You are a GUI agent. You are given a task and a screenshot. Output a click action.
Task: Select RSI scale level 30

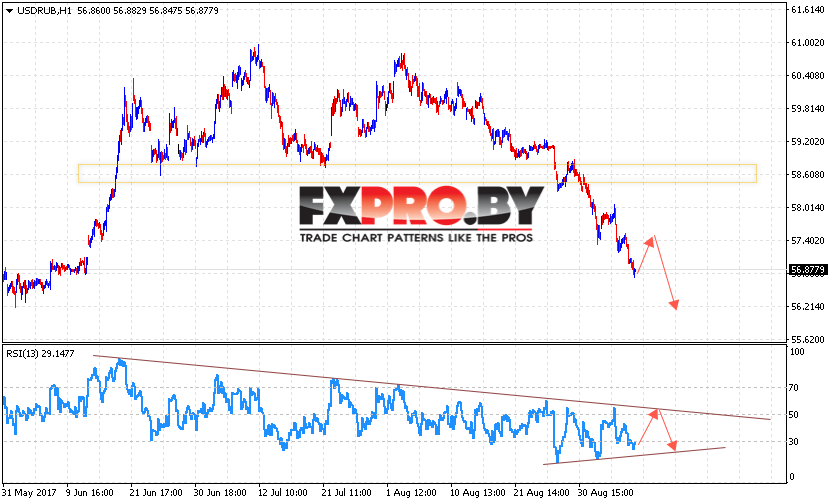pos(793,442)
